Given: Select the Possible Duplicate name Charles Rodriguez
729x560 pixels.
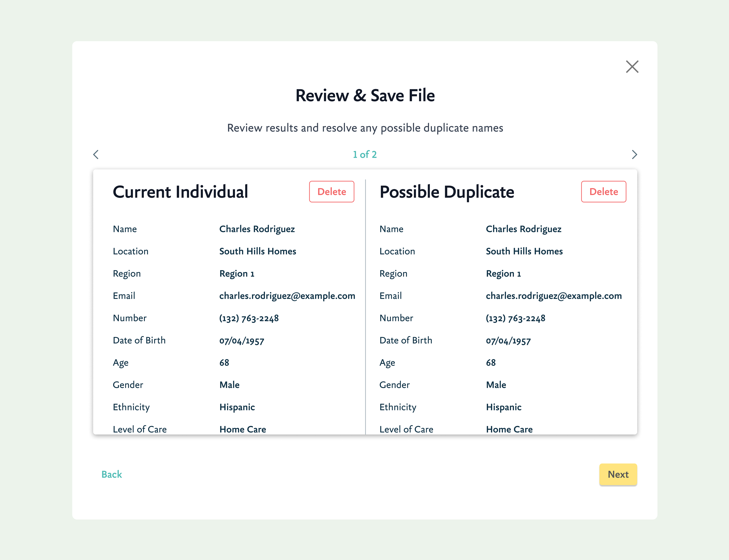Looking at the screenshot, I should (x=524, y=229).
